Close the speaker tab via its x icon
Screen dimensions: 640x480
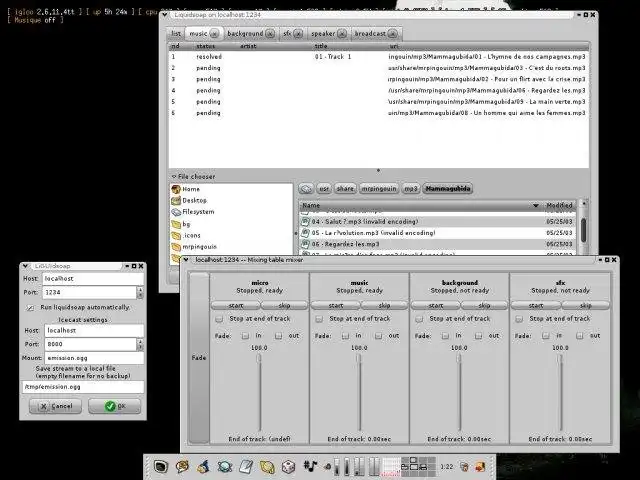pos(342,33)
